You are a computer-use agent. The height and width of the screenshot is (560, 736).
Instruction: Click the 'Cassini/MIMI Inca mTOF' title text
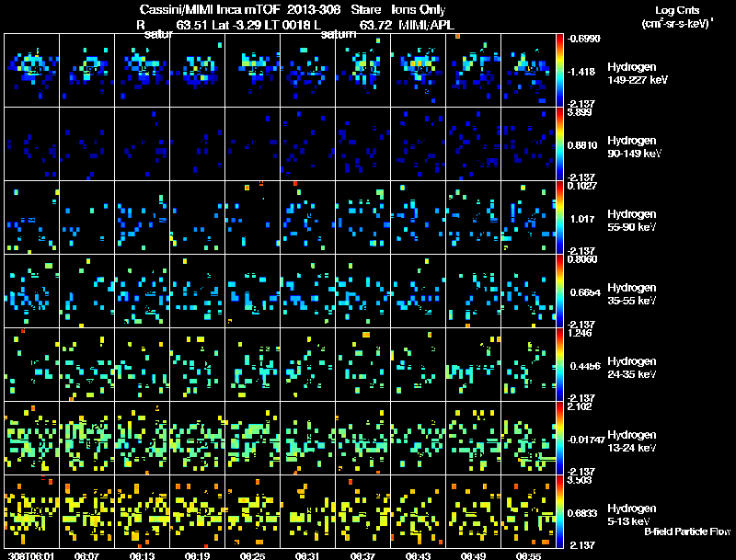210,9
